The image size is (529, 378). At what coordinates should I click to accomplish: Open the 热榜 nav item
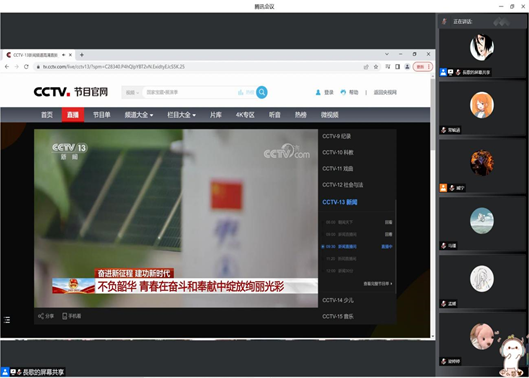pos(301,115)
